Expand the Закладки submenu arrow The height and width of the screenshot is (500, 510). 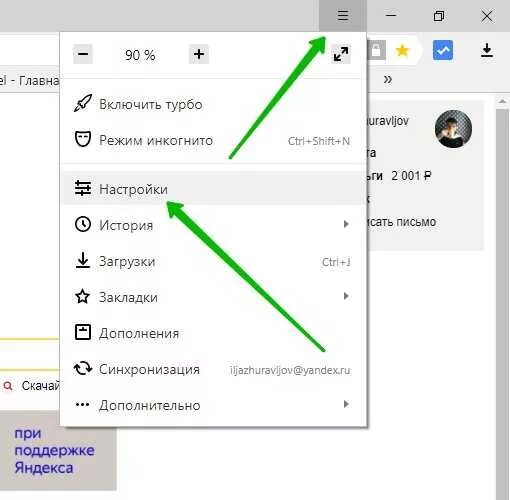click(346, 296)
